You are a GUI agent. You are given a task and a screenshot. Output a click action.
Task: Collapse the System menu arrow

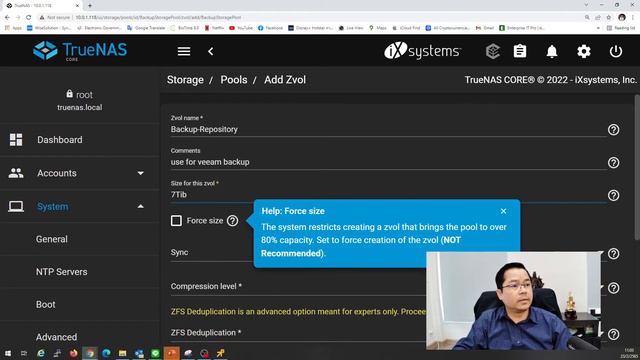(x=140, y=207)
